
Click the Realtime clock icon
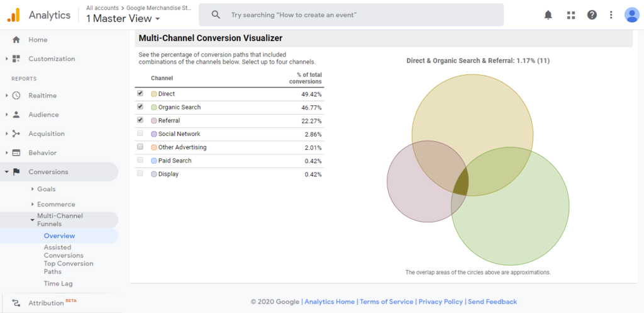(16, 96)
